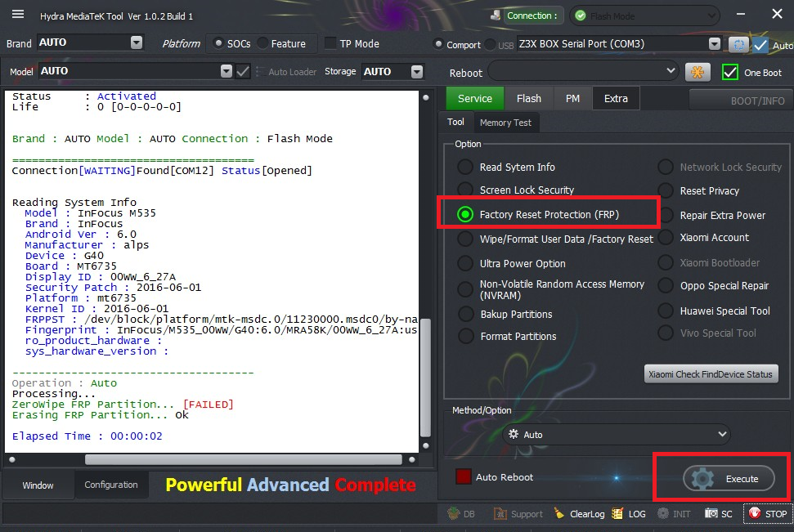This screenshot has width=794, height=532.
Task: Switch to the Configuration tab
Action: click(x=111, y=485)
